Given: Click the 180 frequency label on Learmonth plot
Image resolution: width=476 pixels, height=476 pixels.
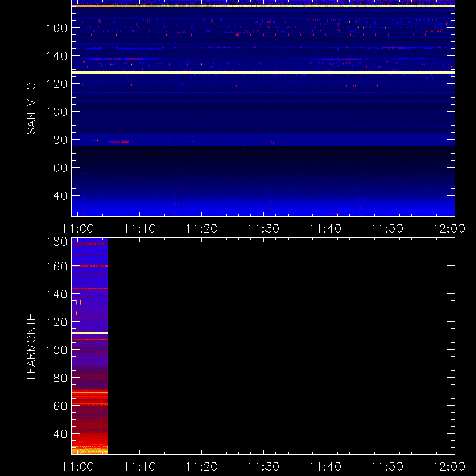Looking at the screenshot, I should tap(57, 242).
